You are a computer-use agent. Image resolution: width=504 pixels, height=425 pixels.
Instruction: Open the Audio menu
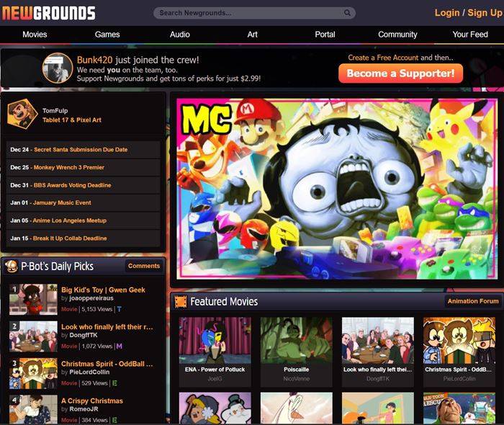pyautogui.click(x=180, y=35)
